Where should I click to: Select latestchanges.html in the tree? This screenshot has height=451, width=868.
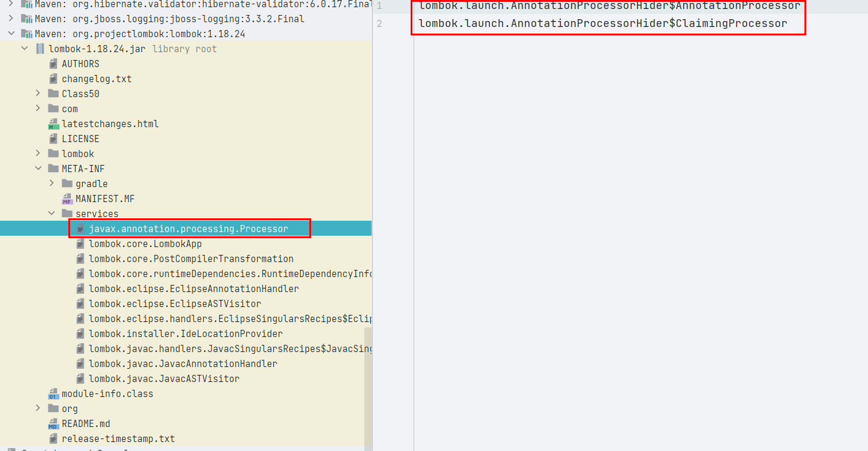point(110,124)
